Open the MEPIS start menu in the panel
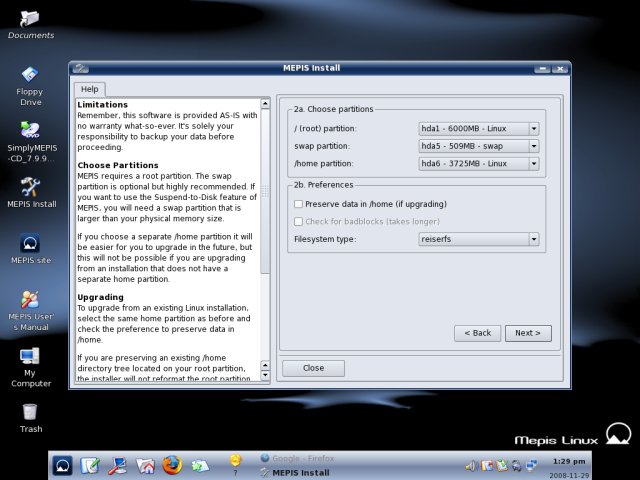The width and height of the screenshot is (640, 480). tap(62, 465)
